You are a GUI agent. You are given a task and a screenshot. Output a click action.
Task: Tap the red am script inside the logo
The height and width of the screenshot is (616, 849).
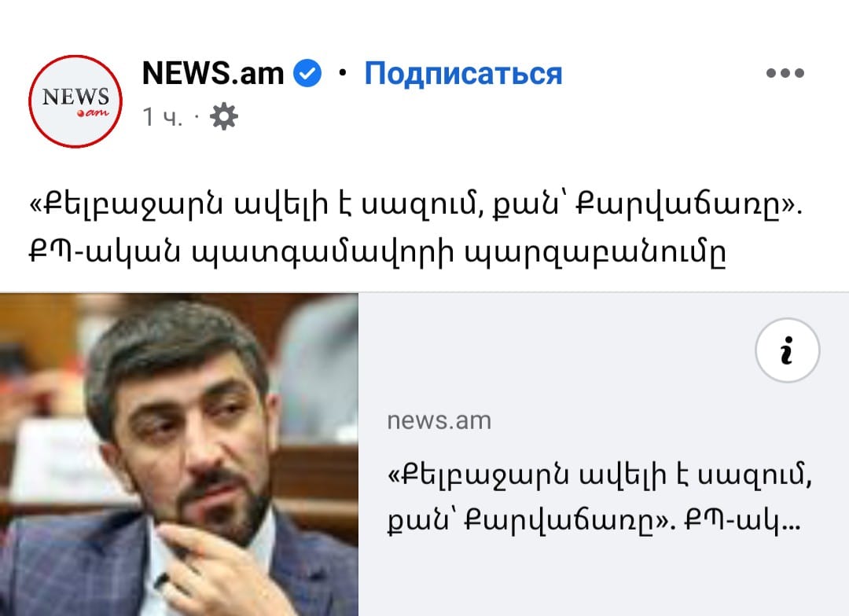click(93, 112)
